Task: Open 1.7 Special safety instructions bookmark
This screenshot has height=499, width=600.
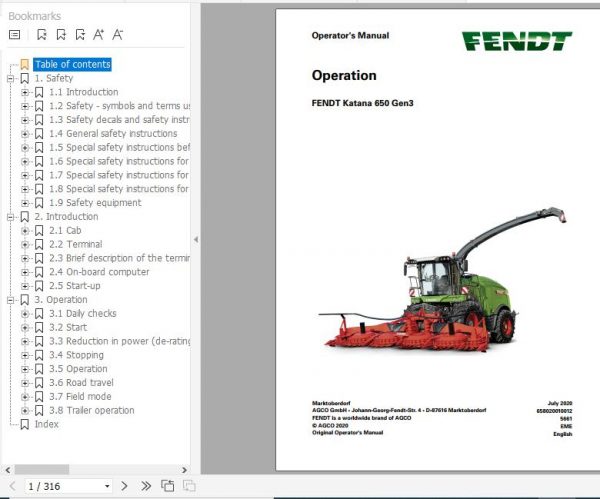Action: coord(119,175)
